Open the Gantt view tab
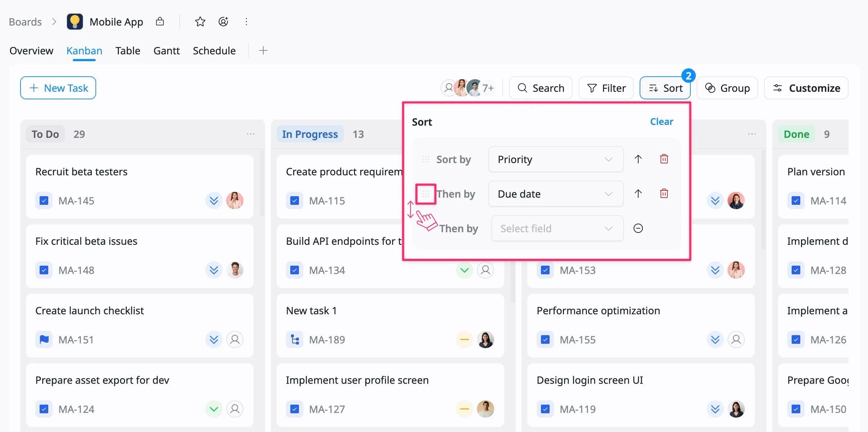Image resolution: width=868 pixels, height=432 pixels. [166, 50]
